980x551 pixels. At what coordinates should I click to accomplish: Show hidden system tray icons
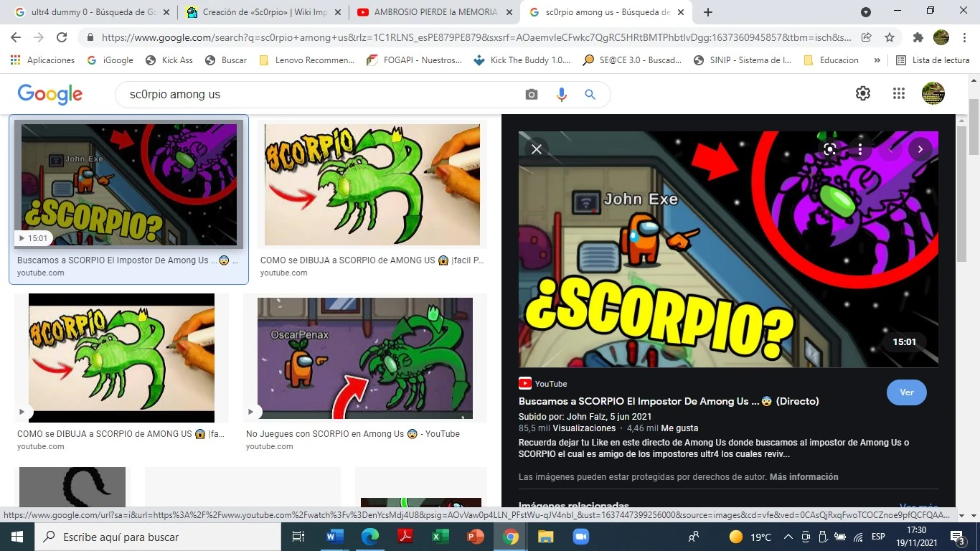tap(788, 537)
